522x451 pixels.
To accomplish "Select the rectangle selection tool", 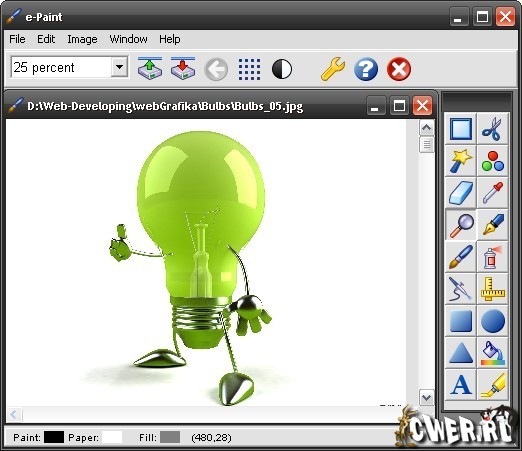I will coord(461,129).
